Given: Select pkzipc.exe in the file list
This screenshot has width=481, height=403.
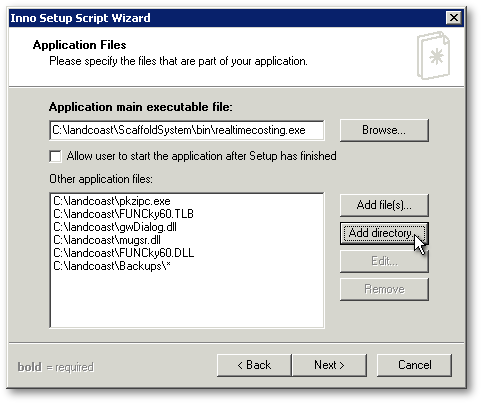Looking at the screenshot, I should click(112, 201).
